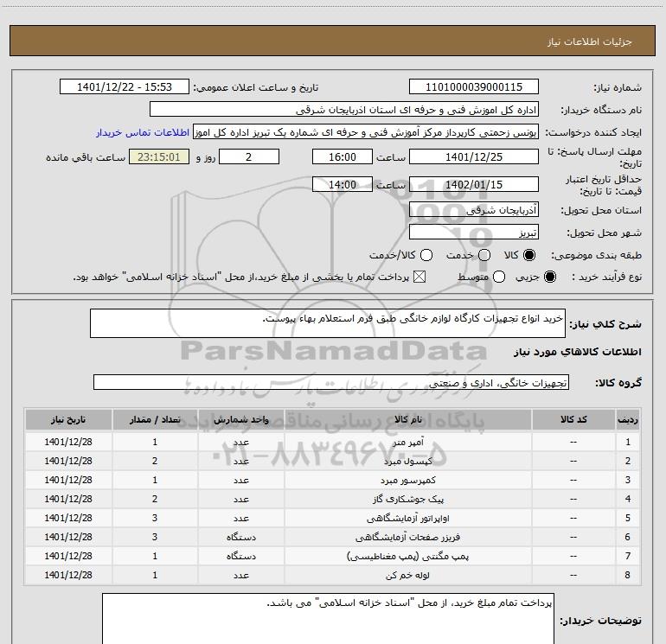Select item row لوله خم کن
Image resolution: width=666 pixels, height=644 pixels.
click(333, 575)
